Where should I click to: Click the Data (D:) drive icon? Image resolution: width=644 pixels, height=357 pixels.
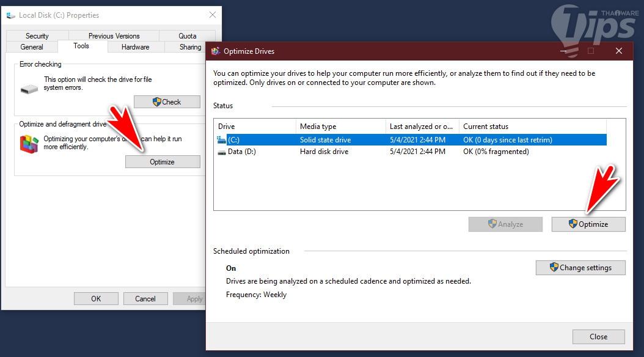pos(221,152)
